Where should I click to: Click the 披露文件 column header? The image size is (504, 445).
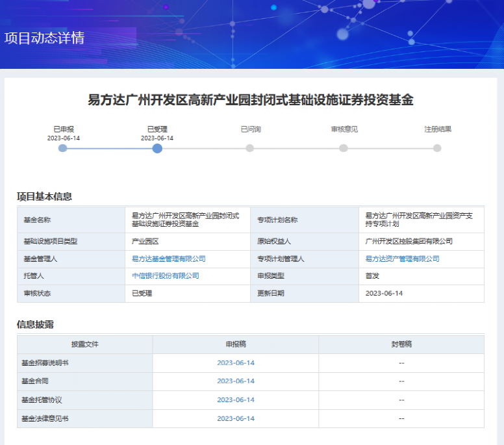85,344
